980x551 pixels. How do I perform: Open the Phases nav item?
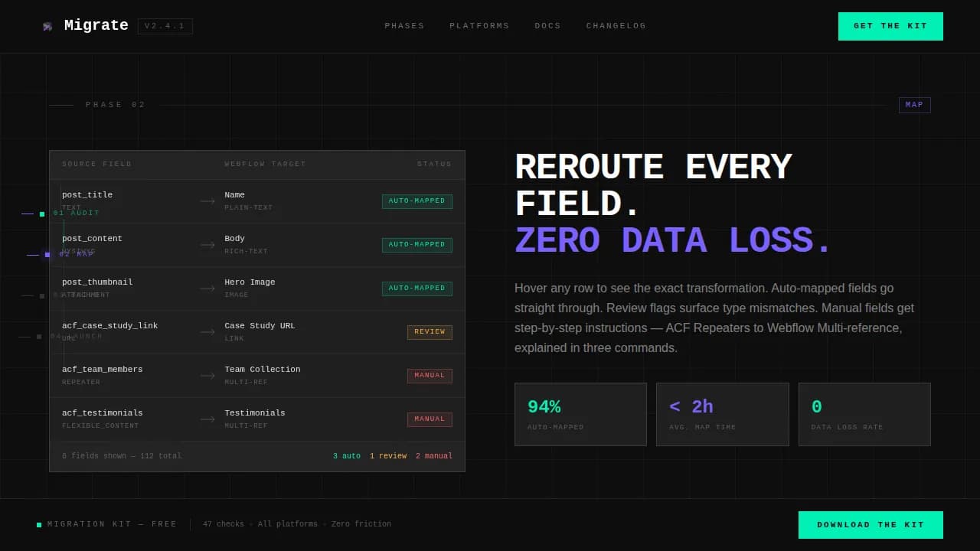point(404,26)
